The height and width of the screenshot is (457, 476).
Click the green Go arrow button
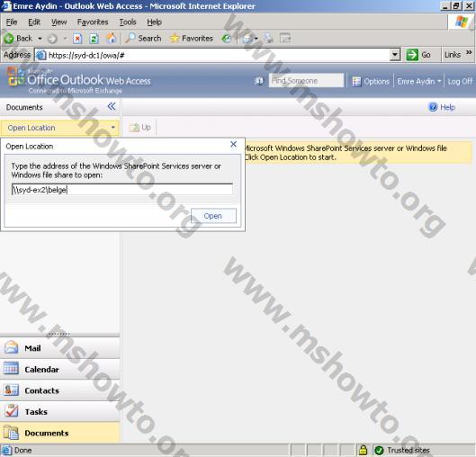pos(412,55)
